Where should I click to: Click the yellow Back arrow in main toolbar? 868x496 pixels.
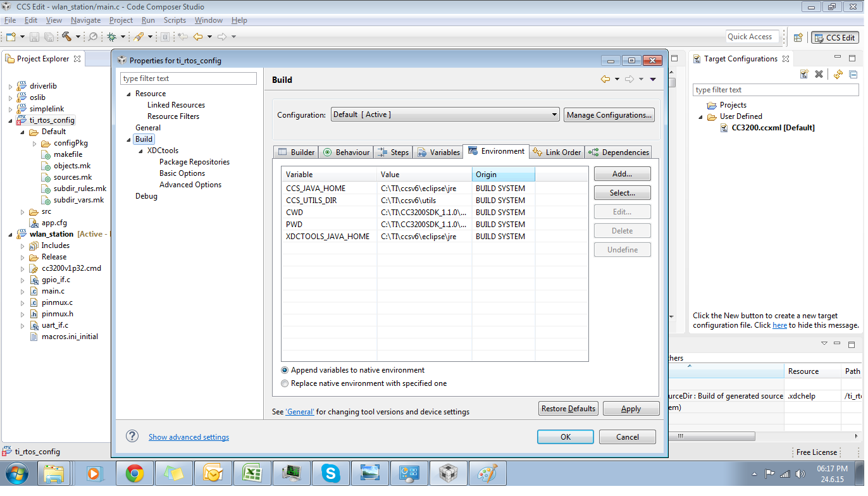pyautogui.click(x=198, y=37)
